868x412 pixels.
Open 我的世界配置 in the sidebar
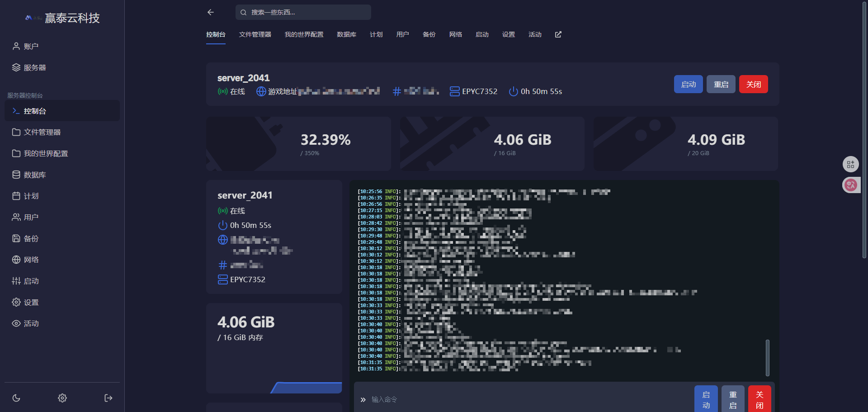click(x=46, y=153)
